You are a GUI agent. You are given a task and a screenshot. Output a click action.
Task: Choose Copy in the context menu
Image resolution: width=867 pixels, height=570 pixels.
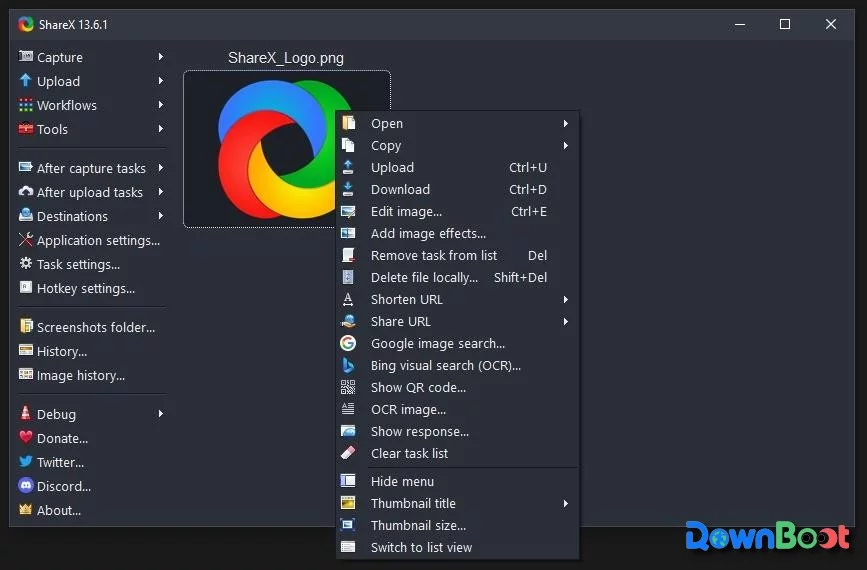(457, 145)
